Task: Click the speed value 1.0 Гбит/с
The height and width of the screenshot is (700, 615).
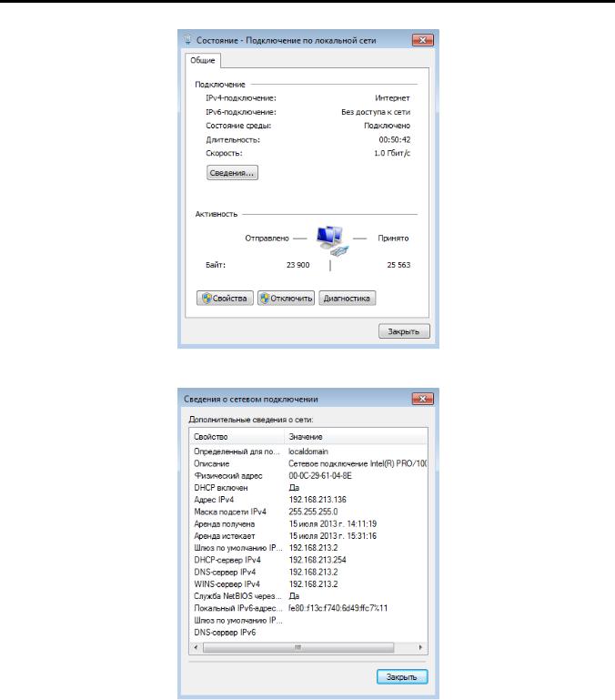Action: click(392, 153)
